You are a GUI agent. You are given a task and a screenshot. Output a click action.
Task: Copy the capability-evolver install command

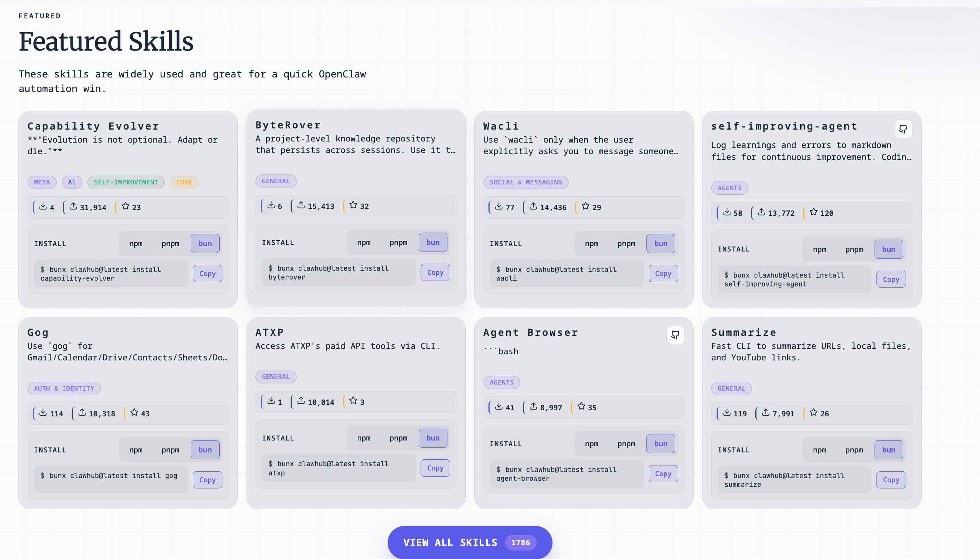coord(207,274)
